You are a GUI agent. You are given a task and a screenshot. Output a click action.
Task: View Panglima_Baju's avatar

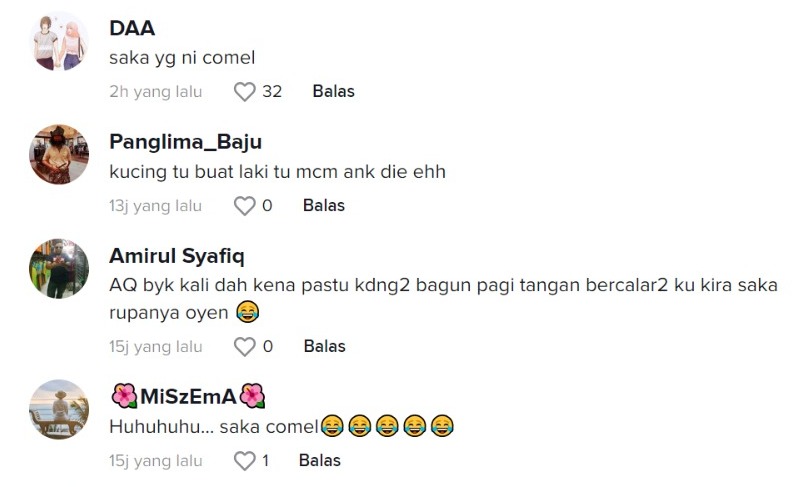[x=59, y=155]
